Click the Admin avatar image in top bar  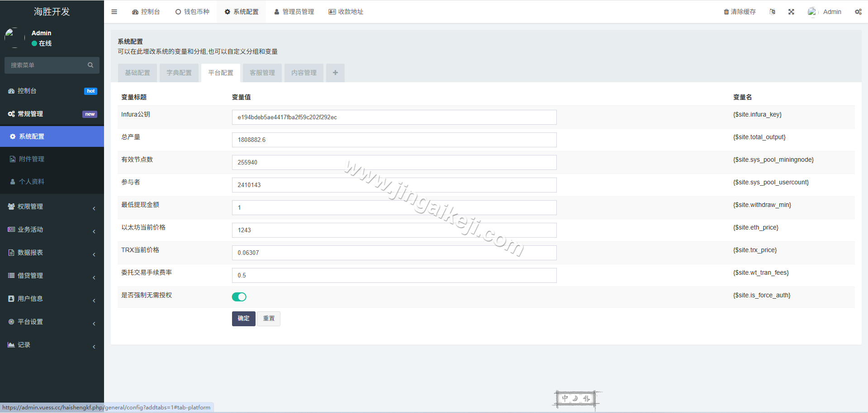click(812, 11)
